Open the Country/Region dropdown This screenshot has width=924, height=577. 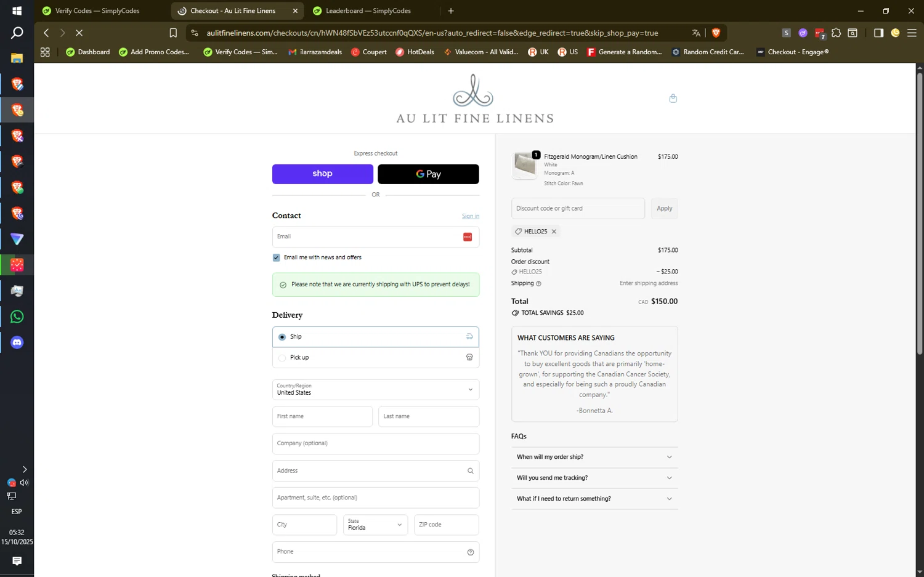[376, 390]
